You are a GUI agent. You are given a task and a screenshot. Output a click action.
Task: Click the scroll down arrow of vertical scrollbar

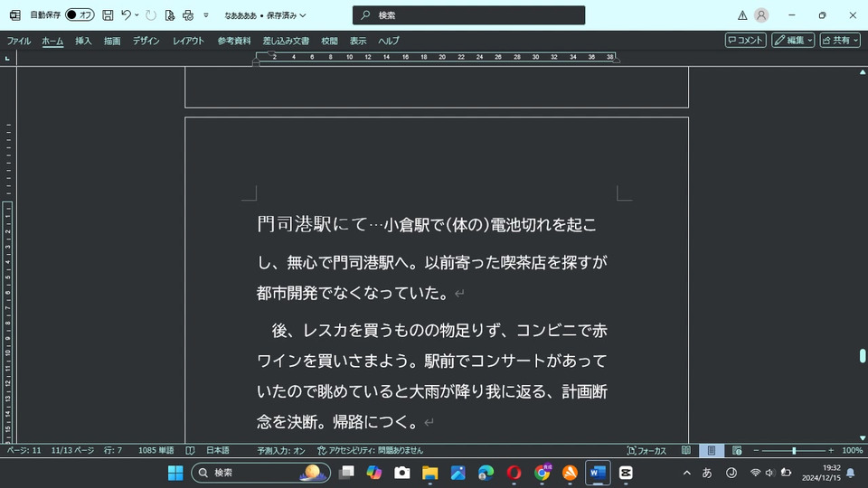coord(863,438)
